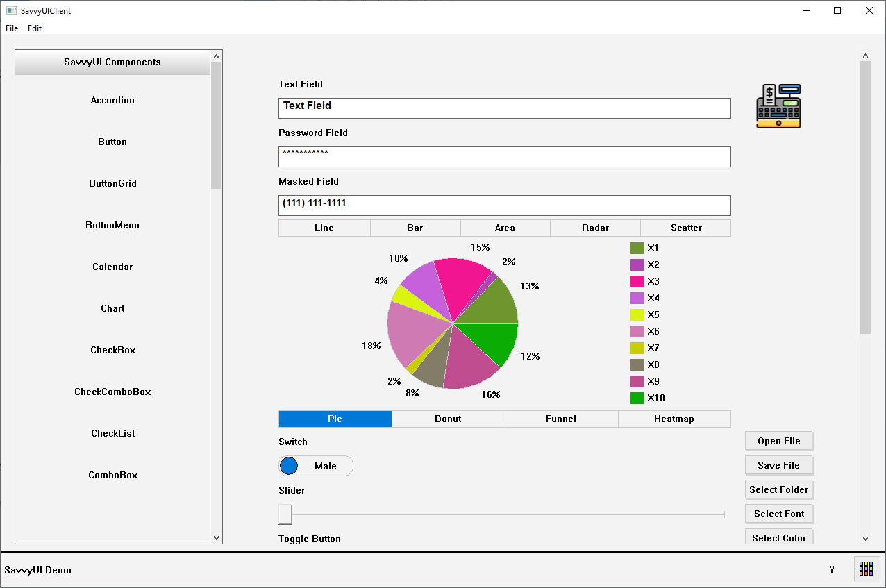Click the question mark help icon
The height and width of the screenshot is (588, 886).
(832, 569)
